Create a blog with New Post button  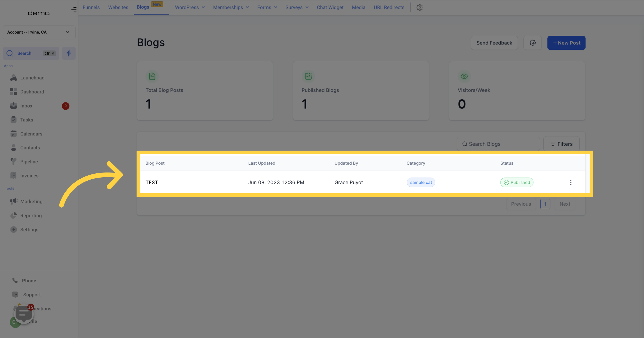pyautogui.click(x=566, y=43)
